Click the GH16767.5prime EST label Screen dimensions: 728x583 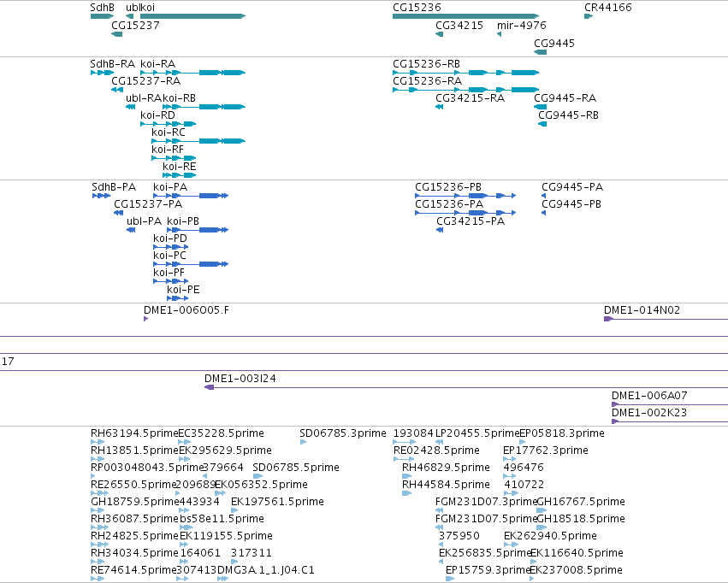point(580,502)
